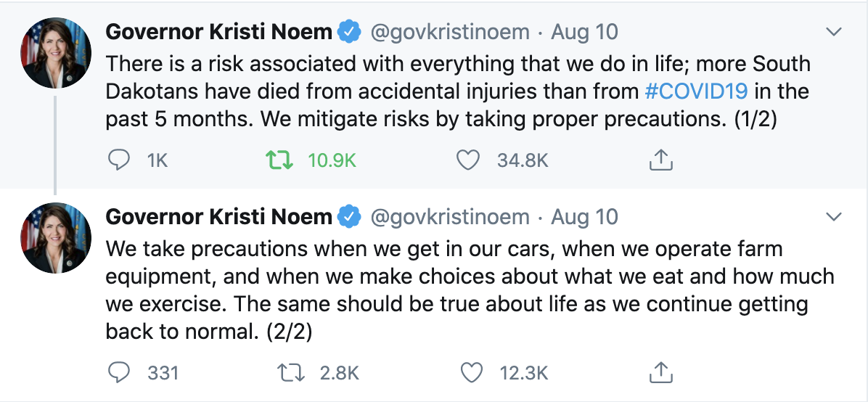Viewport: 868px width, 402px height.
Task: Click the verified badge on the first tweet
Action: [349, 32]
